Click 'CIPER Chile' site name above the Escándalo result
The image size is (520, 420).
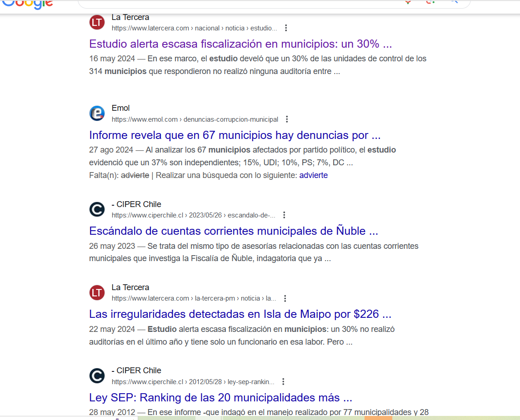(136, 204)
